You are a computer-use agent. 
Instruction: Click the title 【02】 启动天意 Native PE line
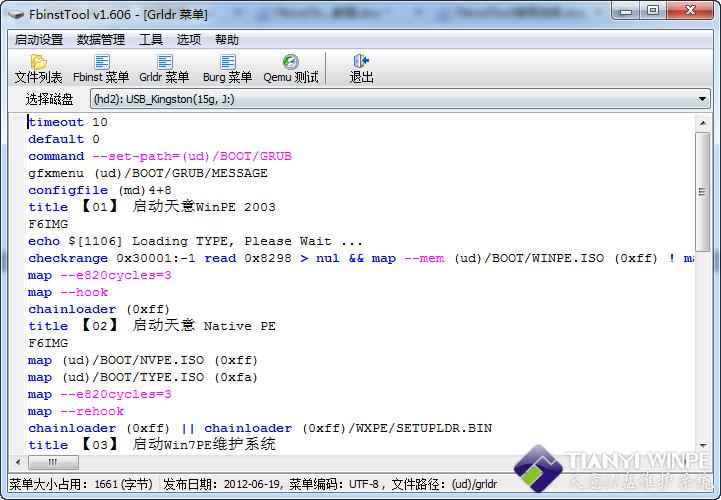tap(152, 326)
